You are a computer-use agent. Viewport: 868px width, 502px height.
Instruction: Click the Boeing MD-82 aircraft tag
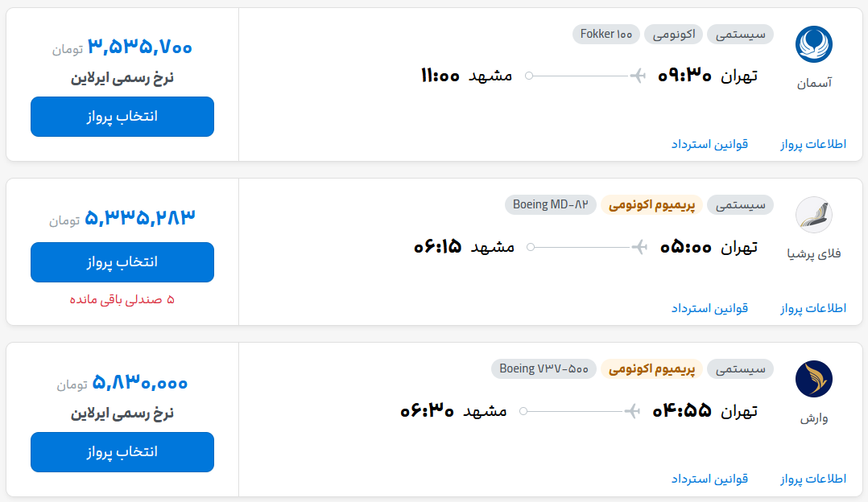551,204
